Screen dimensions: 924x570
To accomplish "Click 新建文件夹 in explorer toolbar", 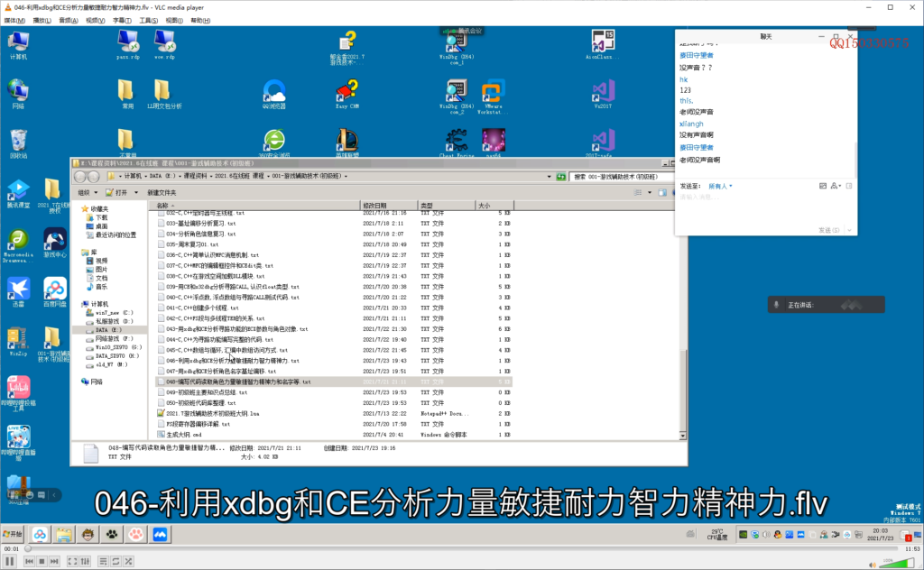I will pyautogui.click(x=162, y=192).
